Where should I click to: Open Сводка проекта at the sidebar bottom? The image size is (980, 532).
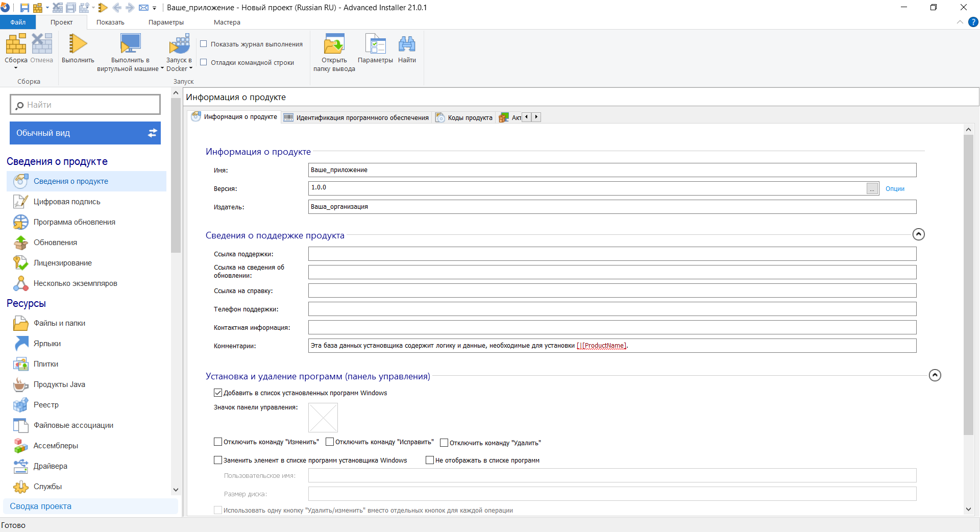click(90, 506)
